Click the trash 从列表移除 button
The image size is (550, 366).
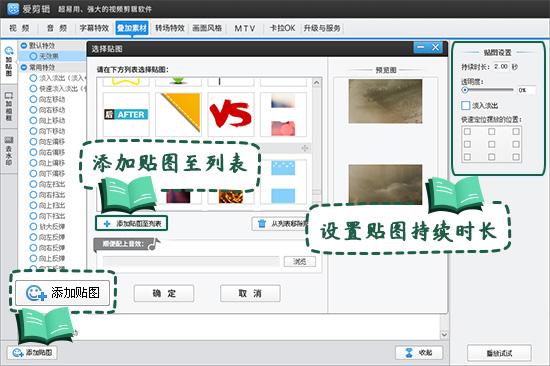pyautogui.click(x=281, y=224)
